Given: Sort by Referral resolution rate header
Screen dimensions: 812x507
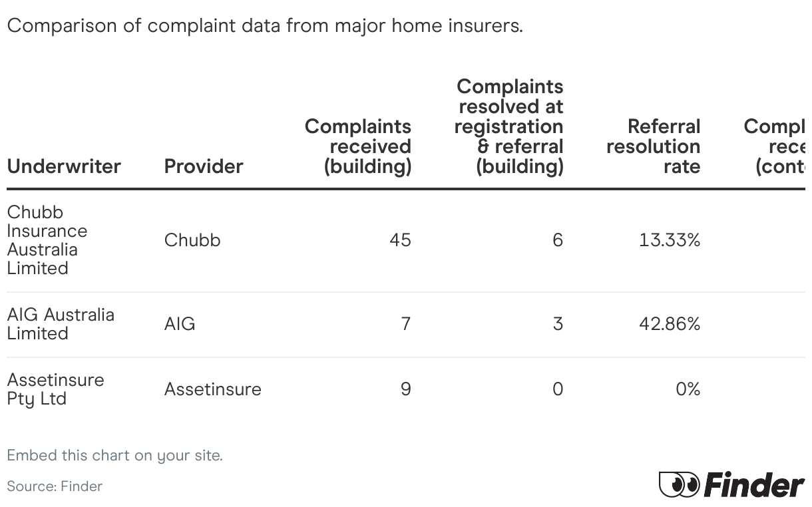Looking at the screenshot, I should pyautogui.click(x=654, y=146).
